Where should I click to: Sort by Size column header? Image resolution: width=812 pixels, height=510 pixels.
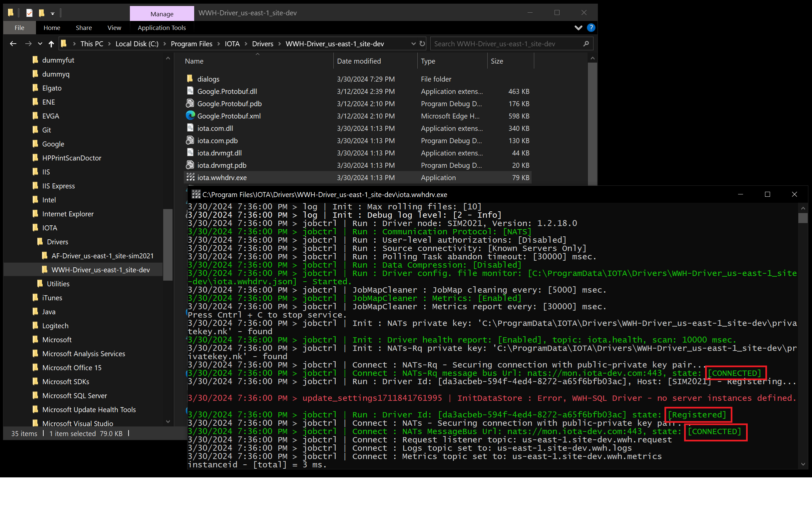[x=497, y=61]
